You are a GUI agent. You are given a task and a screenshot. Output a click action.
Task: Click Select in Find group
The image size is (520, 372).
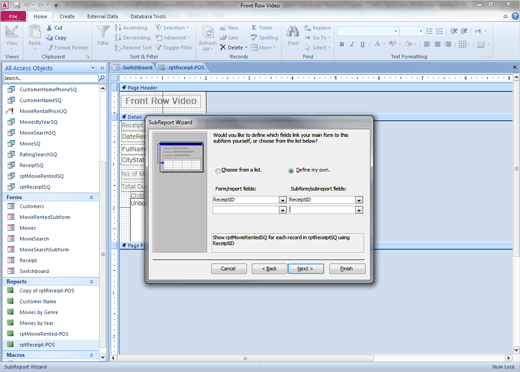click(x=318, y=48)
